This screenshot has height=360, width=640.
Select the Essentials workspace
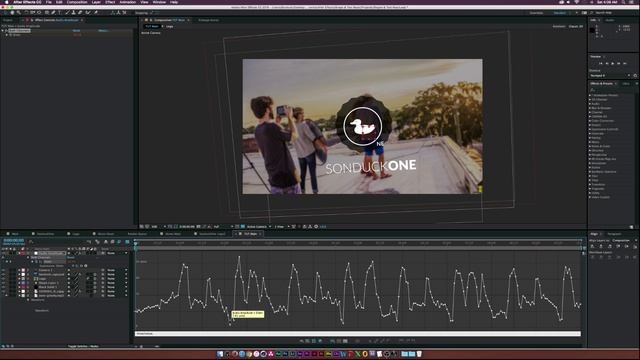click(536, 13)
